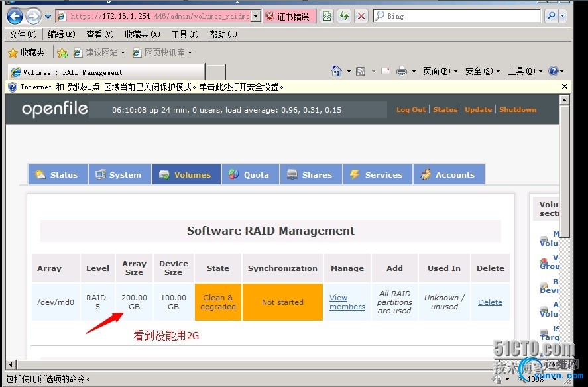Viewport: 588px width, 387px height.
Task: Click the Status link in header
Action: click(445, 109)
